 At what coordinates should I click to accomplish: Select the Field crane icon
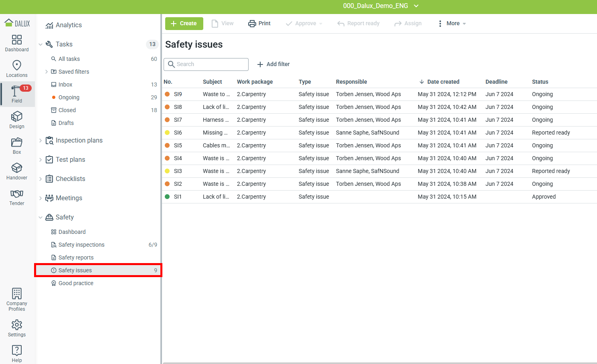tap(16, 92)
